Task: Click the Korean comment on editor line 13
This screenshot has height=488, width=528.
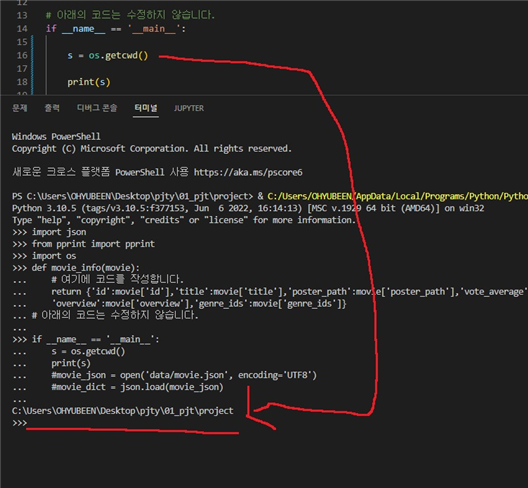Action: (x=130, y=15)
